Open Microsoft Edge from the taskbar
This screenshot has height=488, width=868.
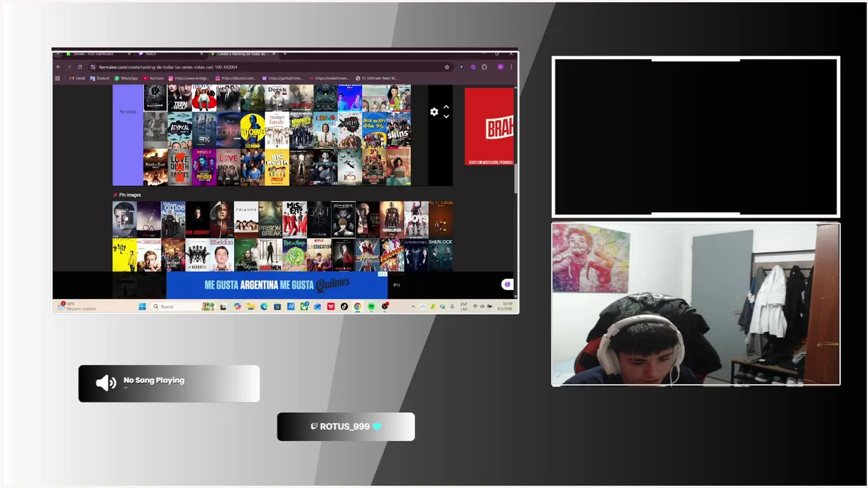(x=264, y=306)
